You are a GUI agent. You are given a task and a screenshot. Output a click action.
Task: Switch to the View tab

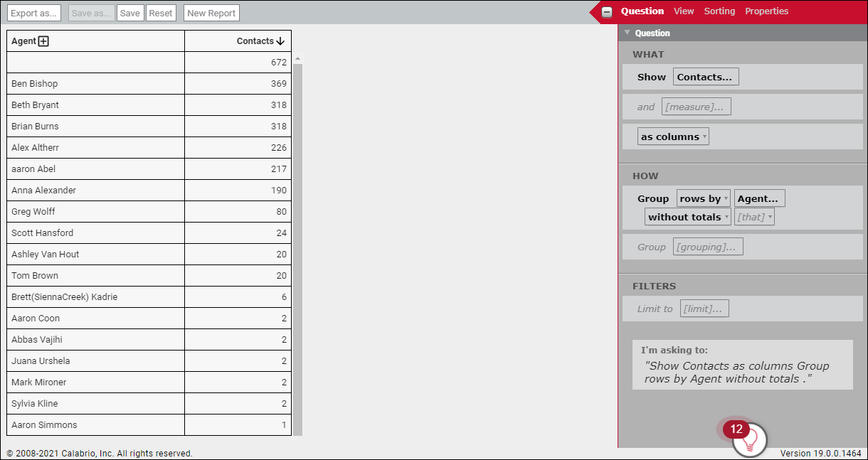coord(684,11)
